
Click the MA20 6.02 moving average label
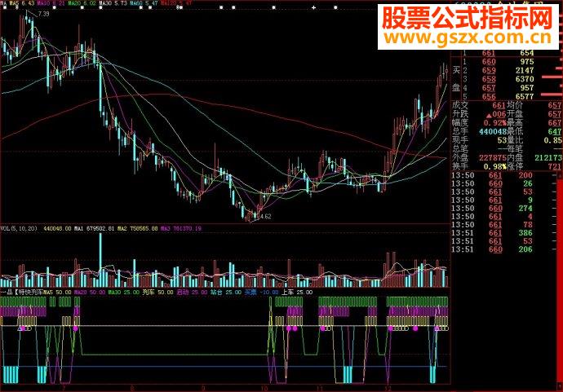point(82,3)
